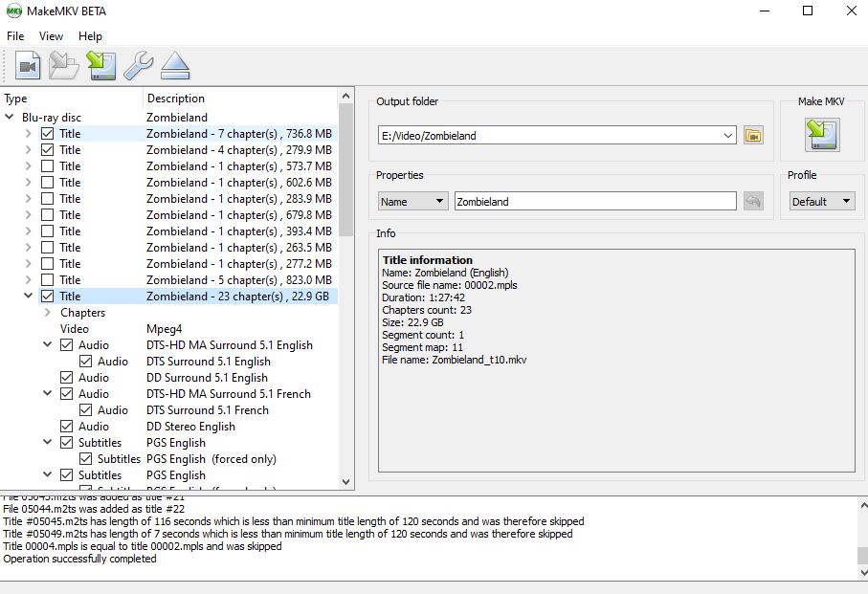Viewport: 868px width, 594px height.
Task: Select the 'File name: Zombieland_t10.mkv' info line
Action: 454,360
